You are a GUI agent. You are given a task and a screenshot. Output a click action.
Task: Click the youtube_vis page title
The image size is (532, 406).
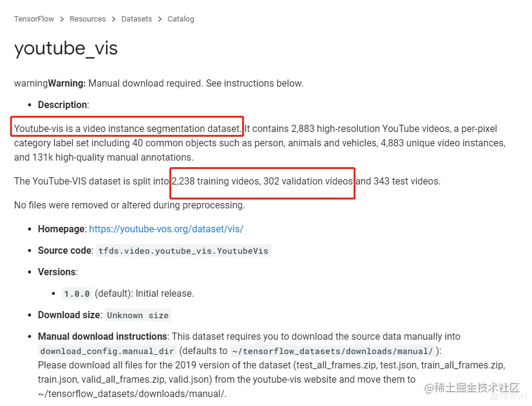(66, 48)
